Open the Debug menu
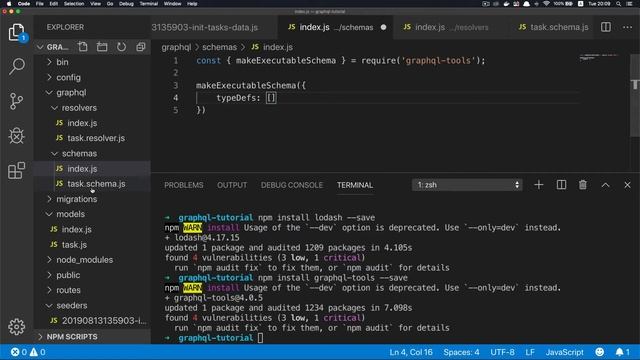Screen dimensions: 640x360 (126, 4)
